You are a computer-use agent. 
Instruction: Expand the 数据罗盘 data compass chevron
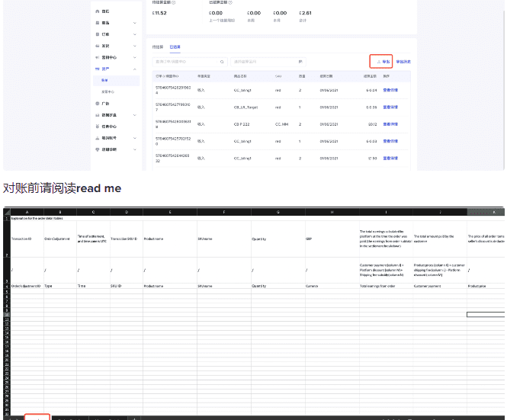pyautogui.click(x=135, y=115)
